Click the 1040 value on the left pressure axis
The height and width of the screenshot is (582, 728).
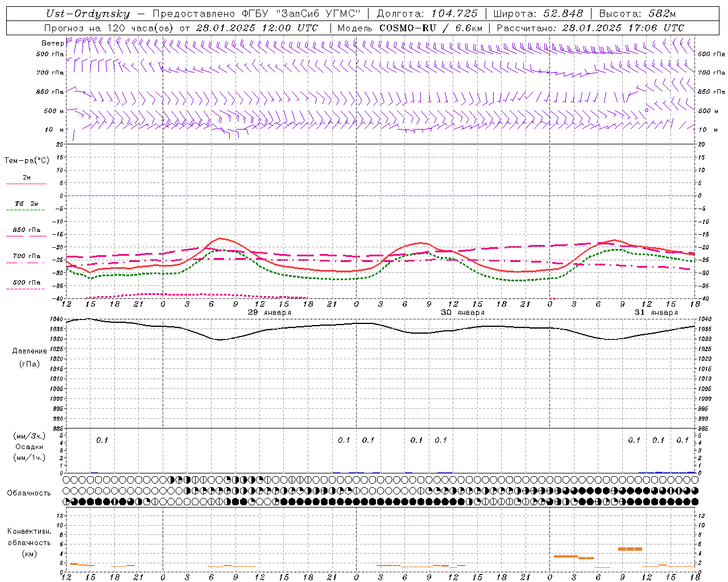coord(57,319)
